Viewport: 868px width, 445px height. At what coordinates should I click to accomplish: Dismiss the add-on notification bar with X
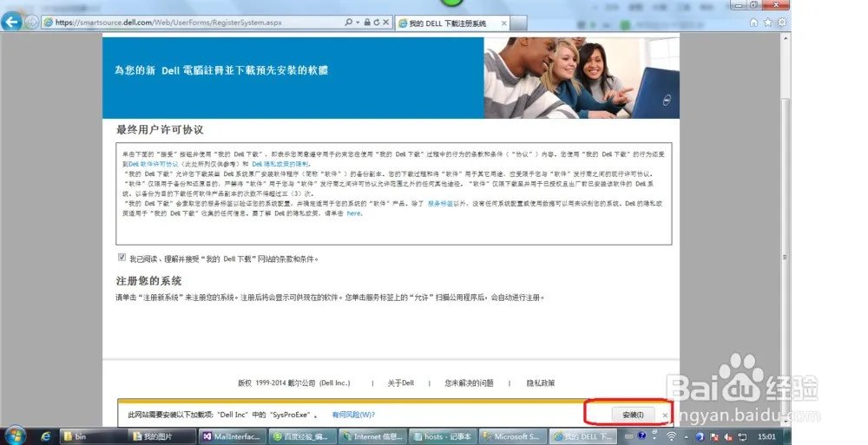[x=666, y=416]
